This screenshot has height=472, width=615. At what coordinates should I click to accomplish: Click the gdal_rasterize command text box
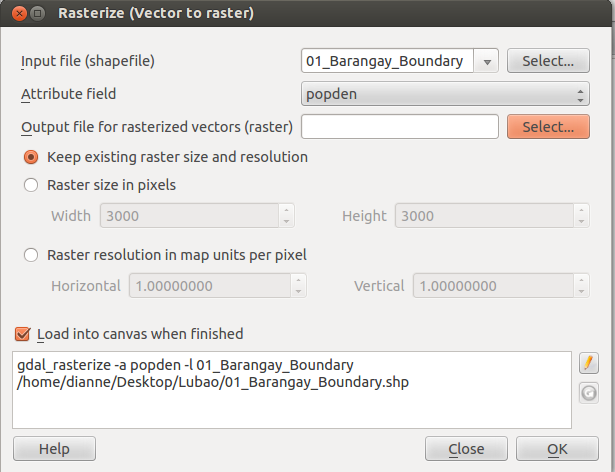pyautogui.click(x=292, y=390)
